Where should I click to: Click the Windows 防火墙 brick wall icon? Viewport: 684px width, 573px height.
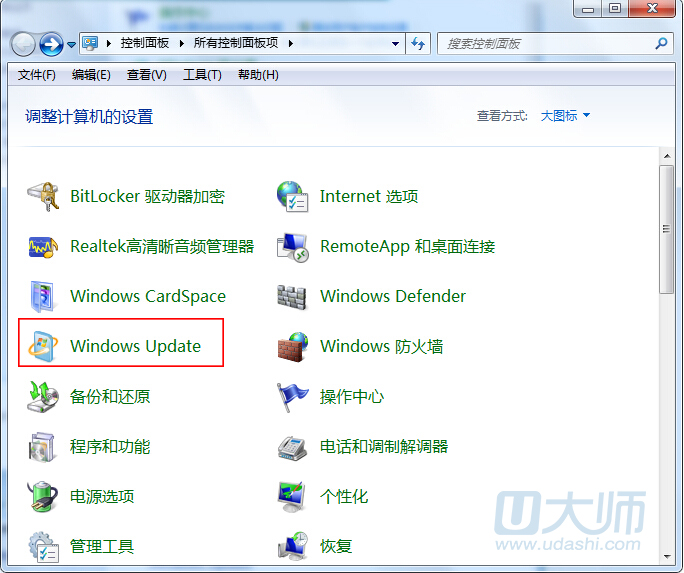point(293,347)
